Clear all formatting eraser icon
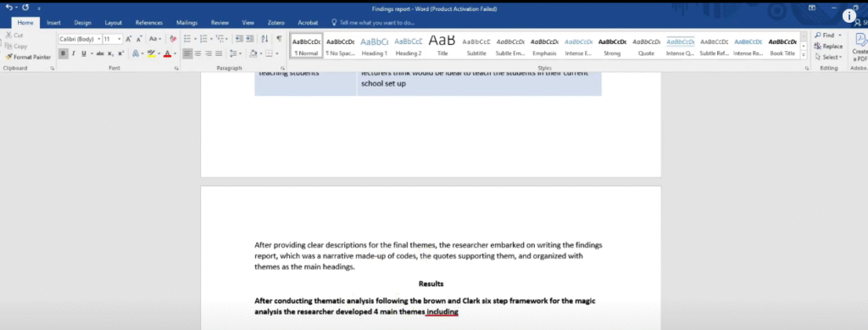The height and width of the screenshot is (330, 868). coord(173,39)
